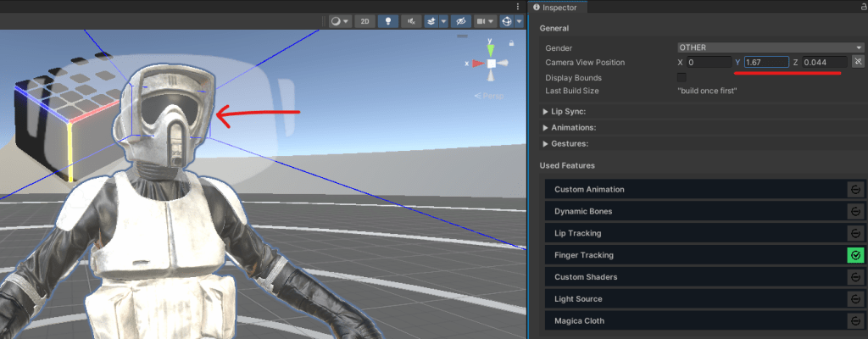Viewport: 868px width, 339px height.
Task: Open the Gender dropdown showing OTHER
Action: (770, 47)
